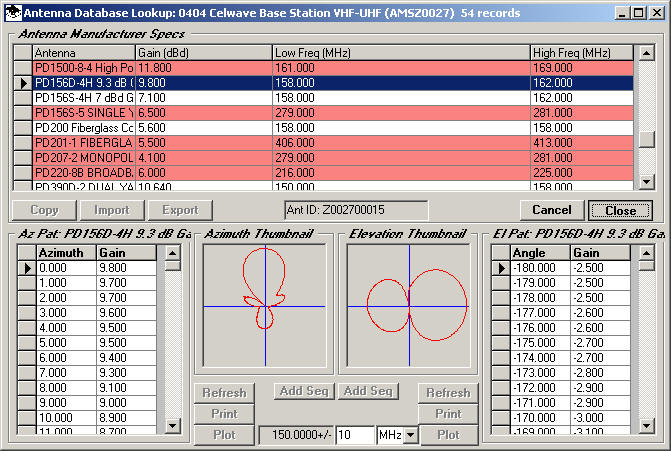
Task: Open the application icon menu in title bar
Action: coord(14,13)
